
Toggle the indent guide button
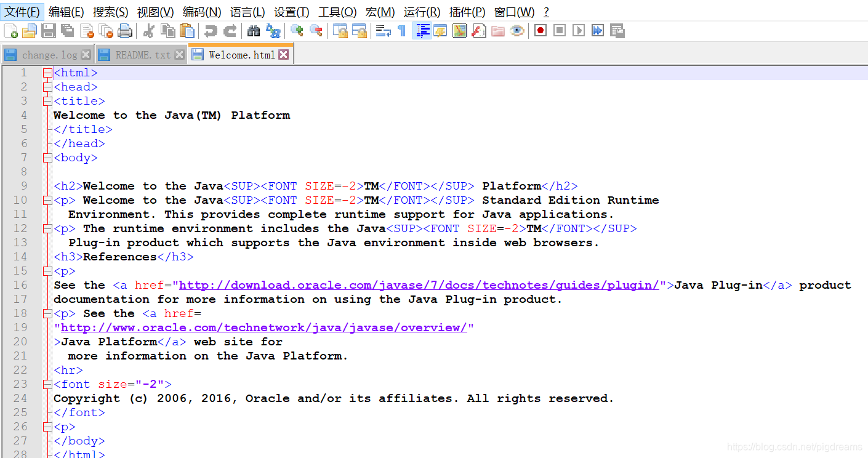(422, 30)
